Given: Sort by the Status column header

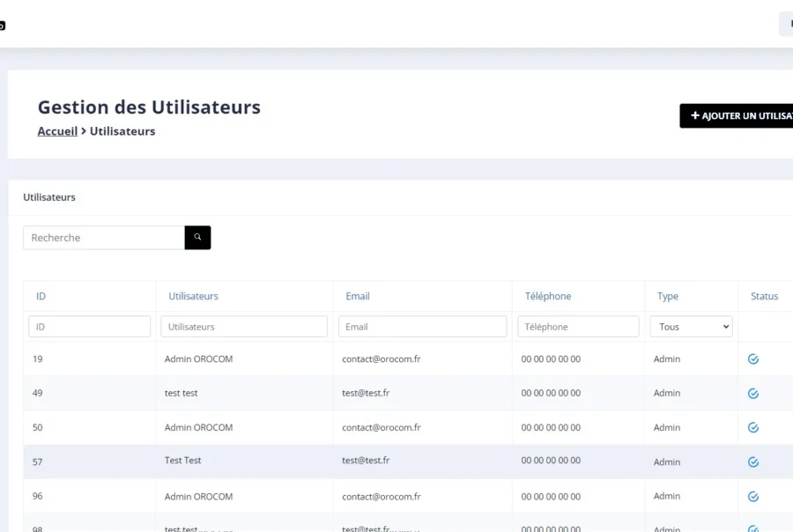Looking at the screenshot, I should click(764, 297).
